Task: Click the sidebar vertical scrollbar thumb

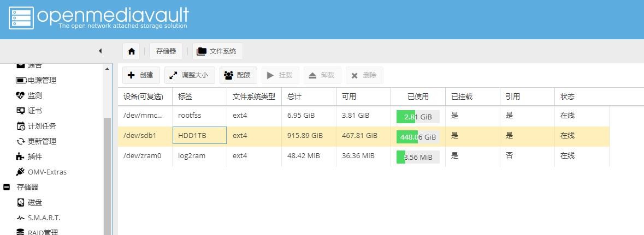Action: click(108, 176)
